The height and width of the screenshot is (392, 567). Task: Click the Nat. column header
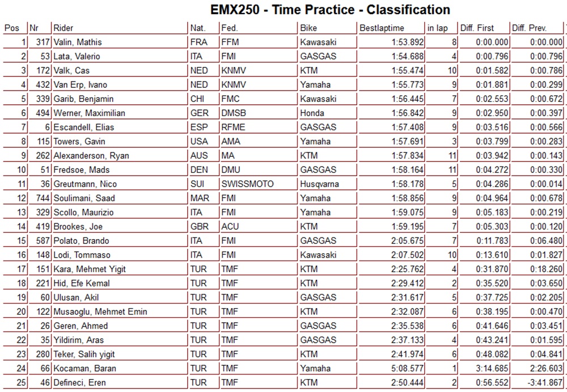(x=198, y=28)
